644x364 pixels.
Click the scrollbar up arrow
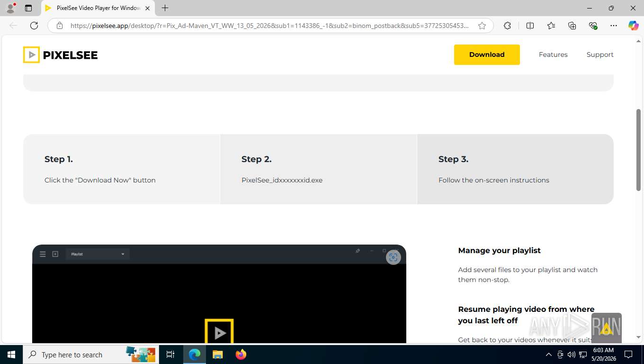[x=638, y=41]
